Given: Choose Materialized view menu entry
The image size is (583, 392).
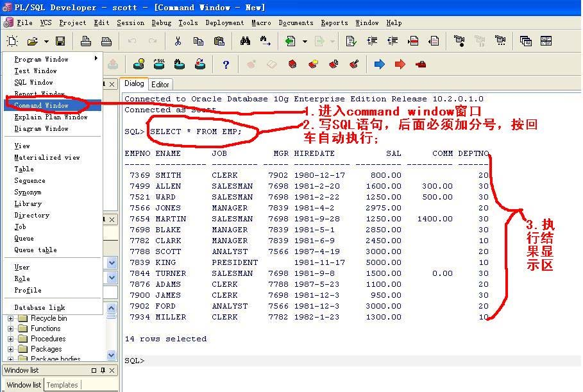Looking at the screenshot, I should tap(53, 157).
